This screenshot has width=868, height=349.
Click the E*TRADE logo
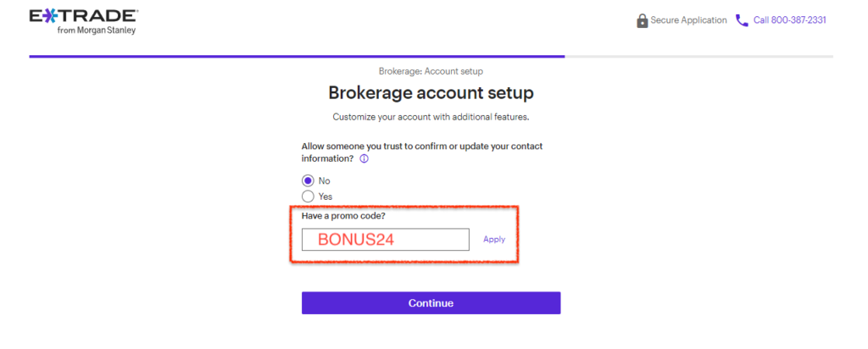[x=84, y=17]
